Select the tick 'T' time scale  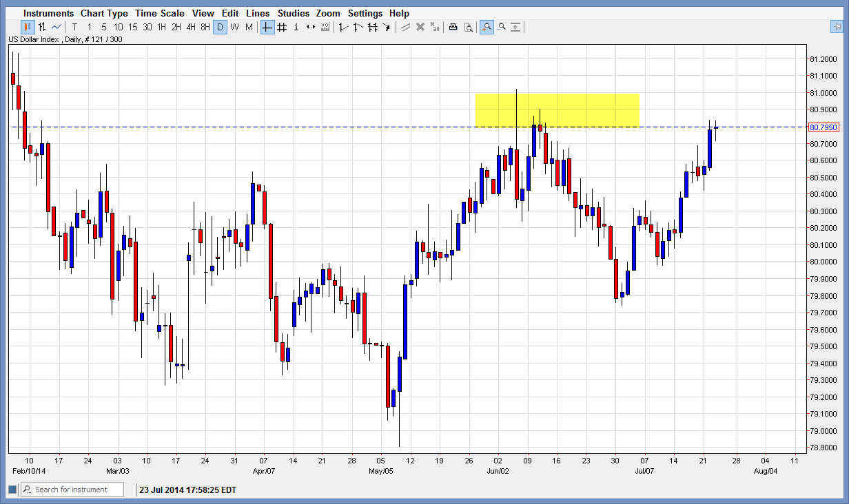coord(74,27)
